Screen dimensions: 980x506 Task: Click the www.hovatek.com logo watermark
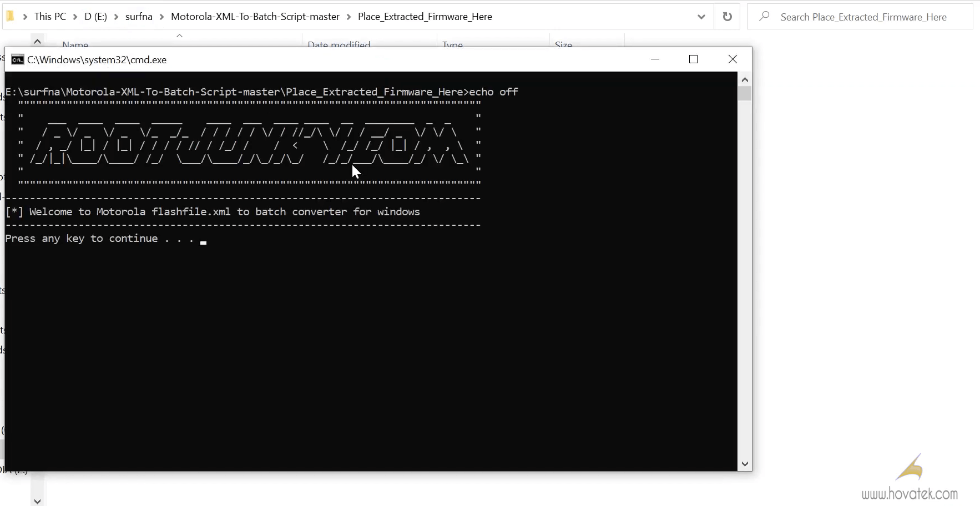909,477
